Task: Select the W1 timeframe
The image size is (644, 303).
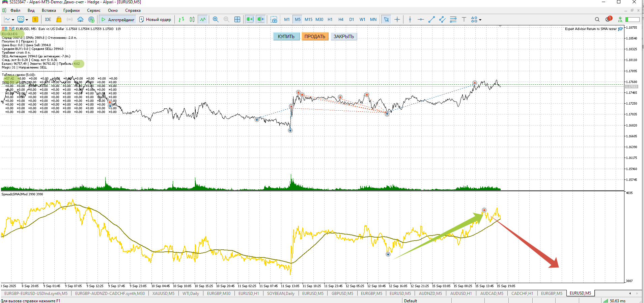Action: point(362,20)
